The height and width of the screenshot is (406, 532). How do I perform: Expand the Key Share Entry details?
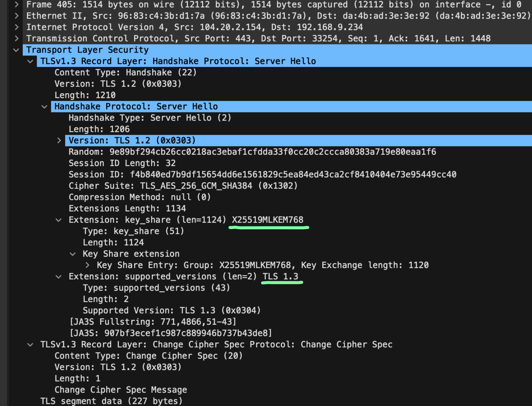coord(87,265)
